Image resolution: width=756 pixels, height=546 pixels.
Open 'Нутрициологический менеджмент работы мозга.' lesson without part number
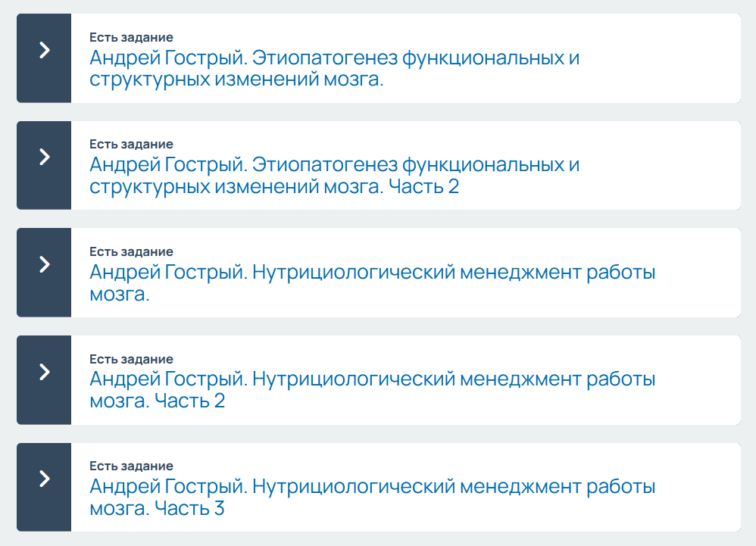(372, 282)
